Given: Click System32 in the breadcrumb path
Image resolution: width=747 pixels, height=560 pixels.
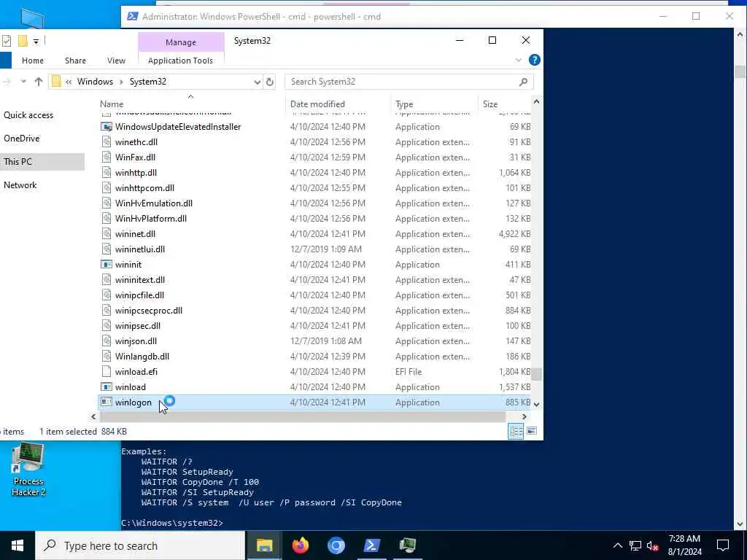Looking at the screenshot, I should [x=148, y=82].
